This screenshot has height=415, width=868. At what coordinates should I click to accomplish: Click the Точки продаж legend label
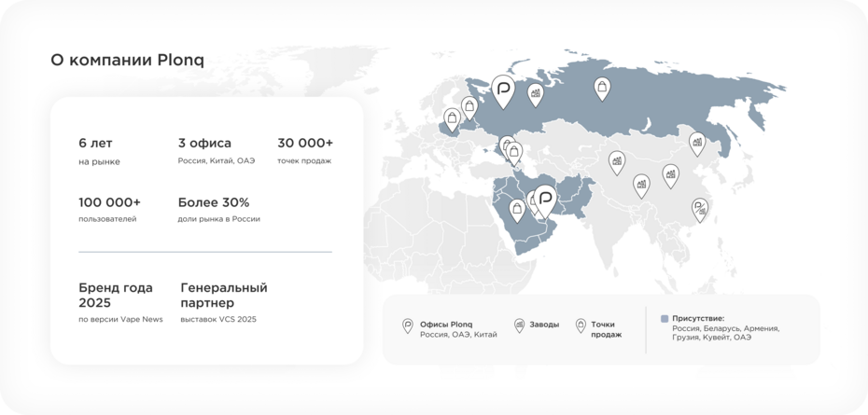pyautogui.click(x=606, y=329)
